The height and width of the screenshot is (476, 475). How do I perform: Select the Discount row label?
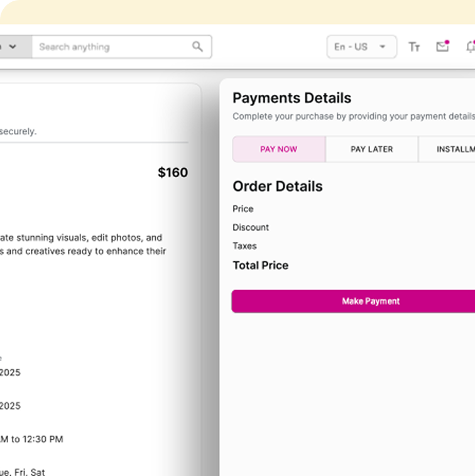(x=251, y=227)
